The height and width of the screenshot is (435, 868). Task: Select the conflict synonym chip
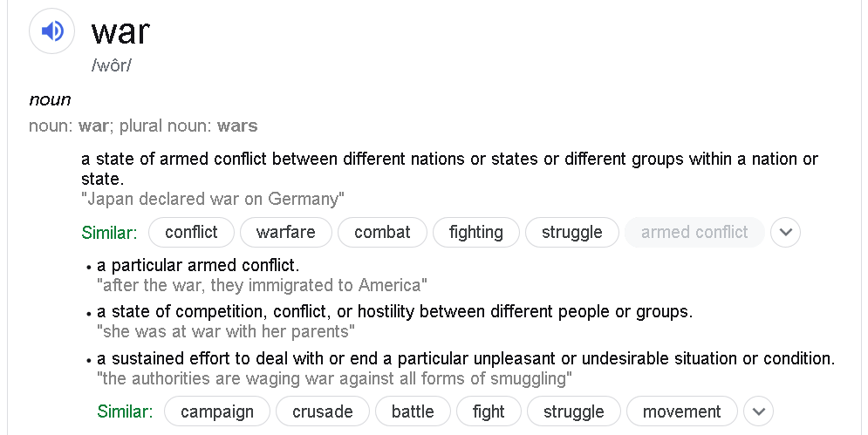[x=192, y=232]
